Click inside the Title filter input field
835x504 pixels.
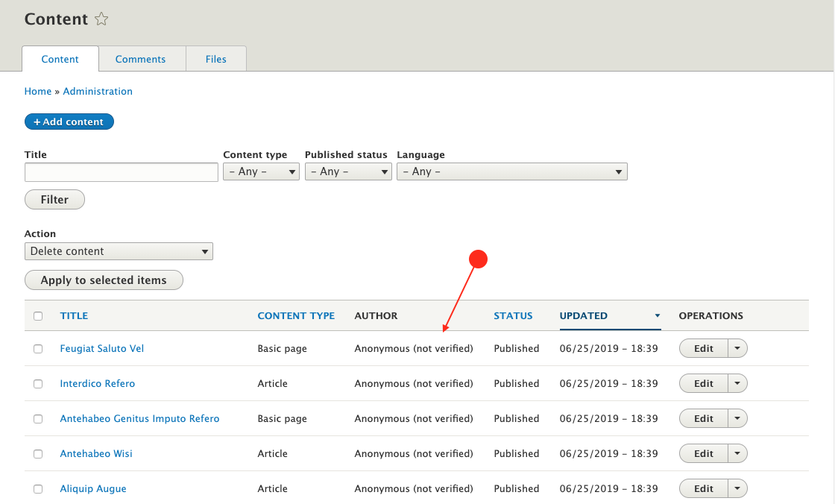pos(121,171)
